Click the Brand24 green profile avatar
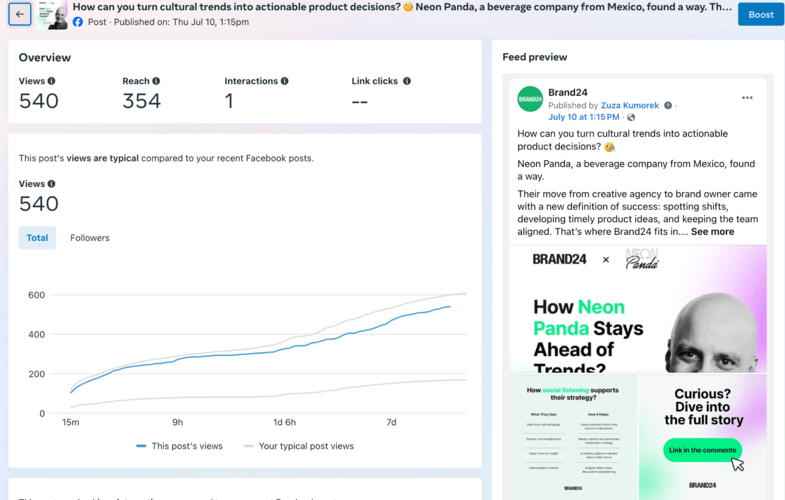Viewport: 785px width, 500px height. pyautogui.click(x=530, y=99)
